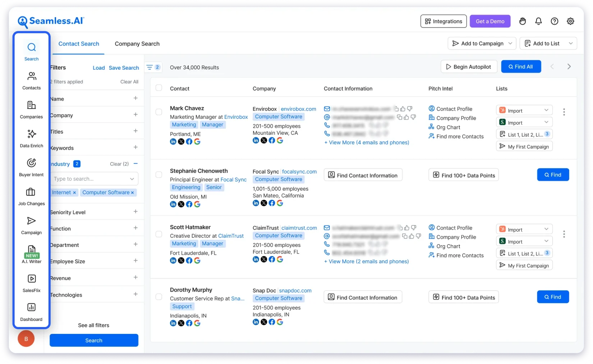Remove the Internet filter chip
The image size is (593, 364).
tap(74, 192)
